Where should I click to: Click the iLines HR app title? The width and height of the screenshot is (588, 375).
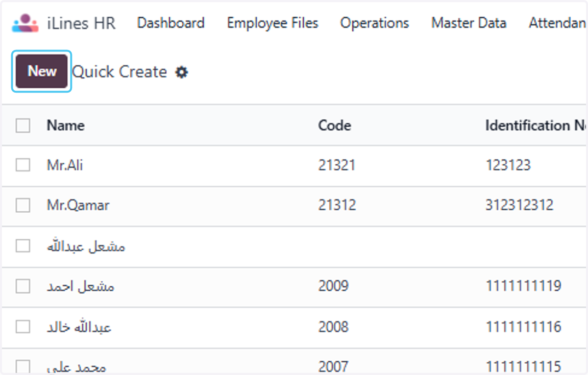(81, 23)
